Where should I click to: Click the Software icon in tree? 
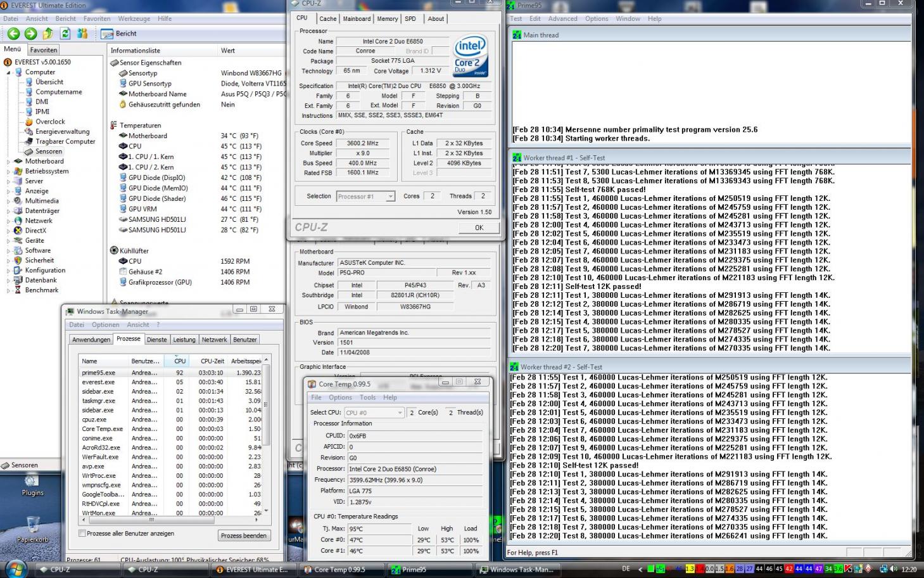coord(18,250)
